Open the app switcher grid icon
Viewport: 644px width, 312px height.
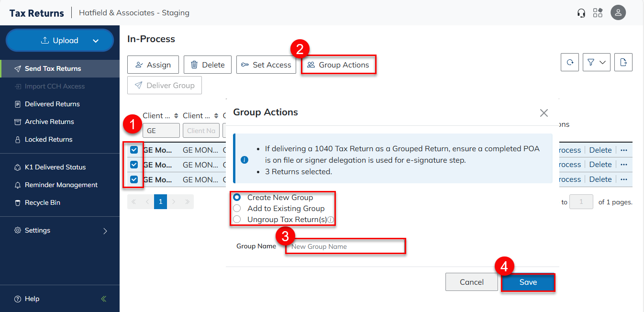pyautogui.click(x=598, y=13)
